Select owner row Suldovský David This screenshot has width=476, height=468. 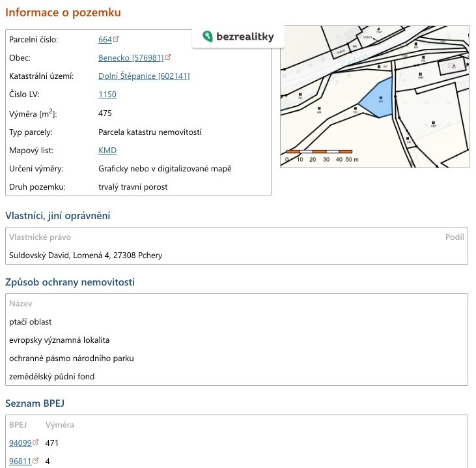(85, 256)
